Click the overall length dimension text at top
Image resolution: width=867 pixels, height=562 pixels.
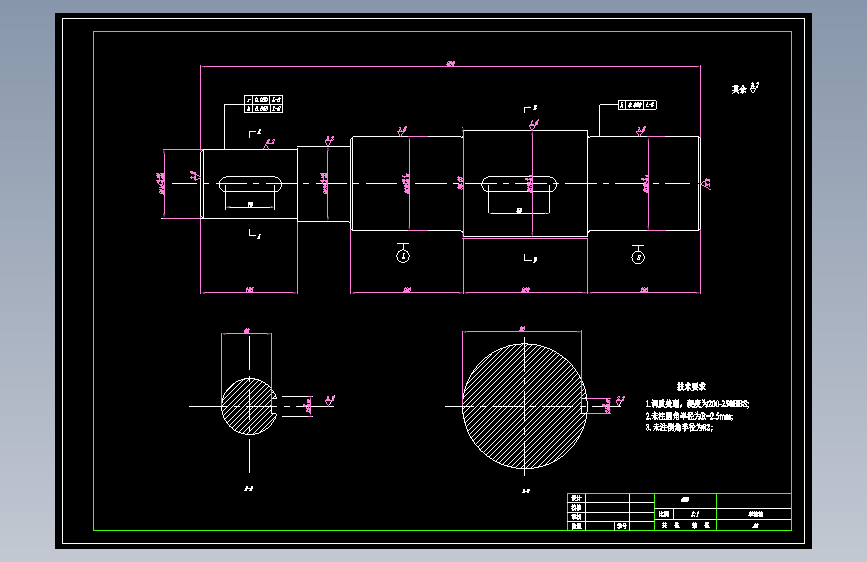[x=451, y=64]
